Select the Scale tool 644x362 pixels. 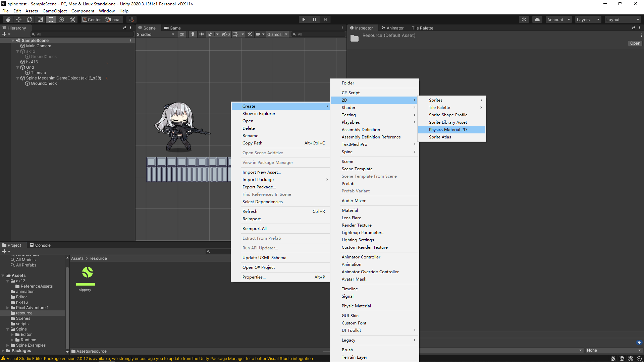(x=40, y=19)
